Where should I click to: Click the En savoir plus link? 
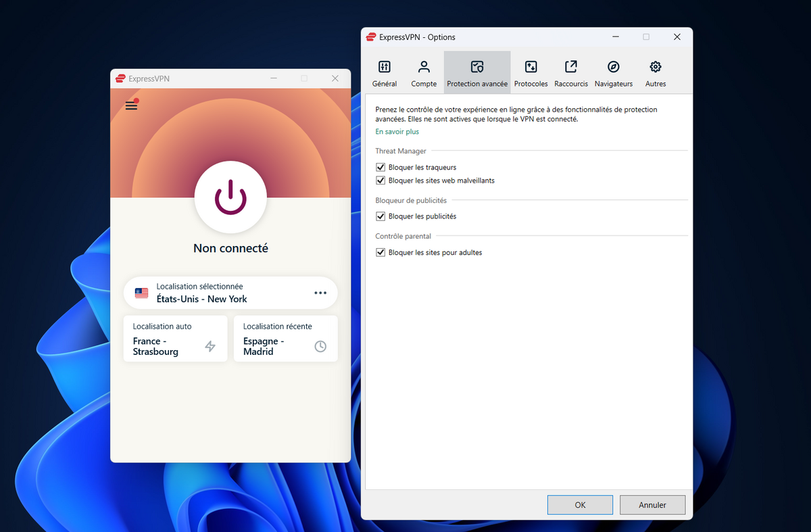click(397, 131)
